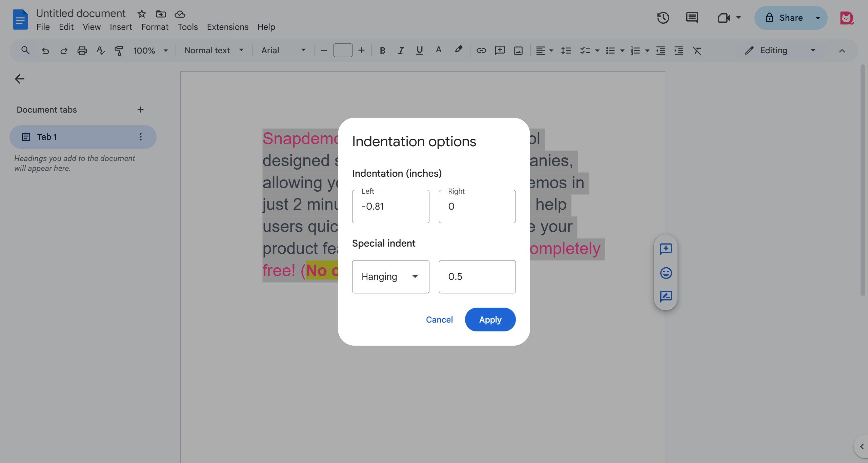Toggle the checklist button

[585, 51]
